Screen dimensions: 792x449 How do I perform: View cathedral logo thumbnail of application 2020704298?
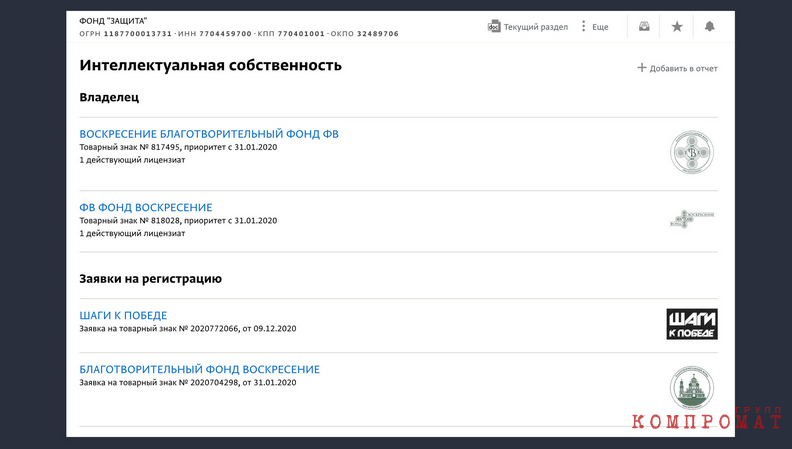692,388
